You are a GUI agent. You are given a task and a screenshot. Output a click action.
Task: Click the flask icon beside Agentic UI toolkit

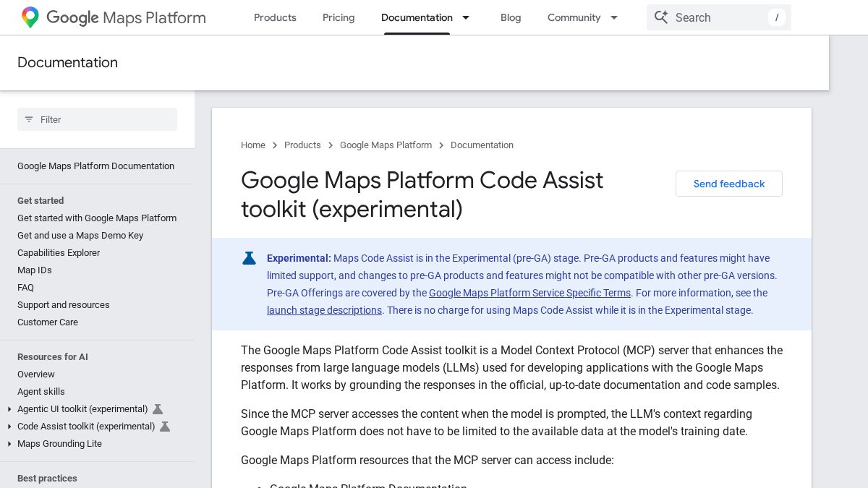(x=158, y=409)
